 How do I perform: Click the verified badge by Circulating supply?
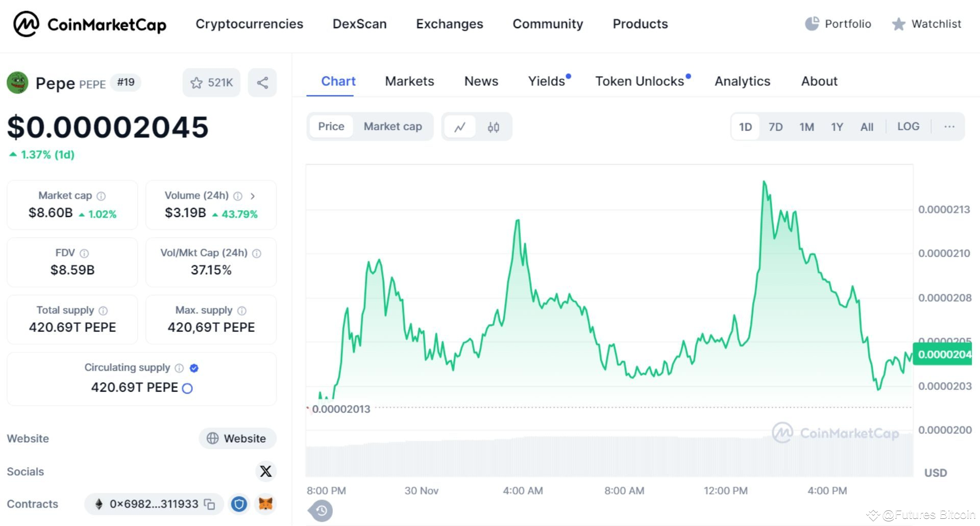(194, 368)
